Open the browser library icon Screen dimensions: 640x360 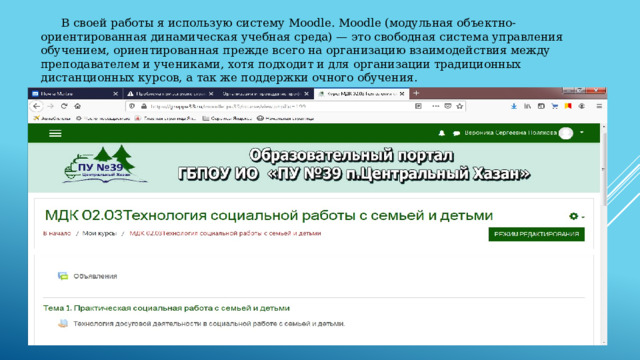[527, 106]
